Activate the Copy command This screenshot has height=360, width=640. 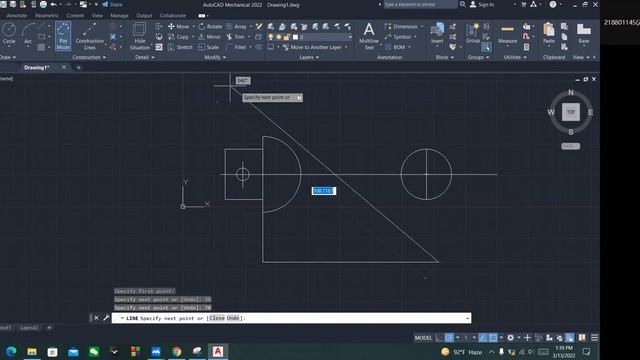tap(178, 37)
